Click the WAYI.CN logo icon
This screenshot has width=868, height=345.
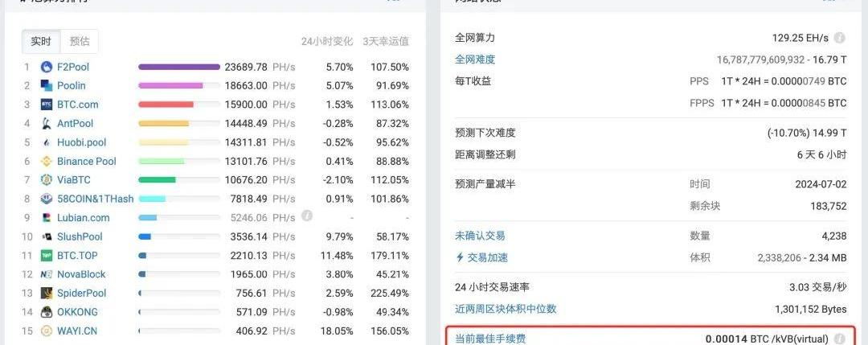pyautogui.click(x=47, y=331)
